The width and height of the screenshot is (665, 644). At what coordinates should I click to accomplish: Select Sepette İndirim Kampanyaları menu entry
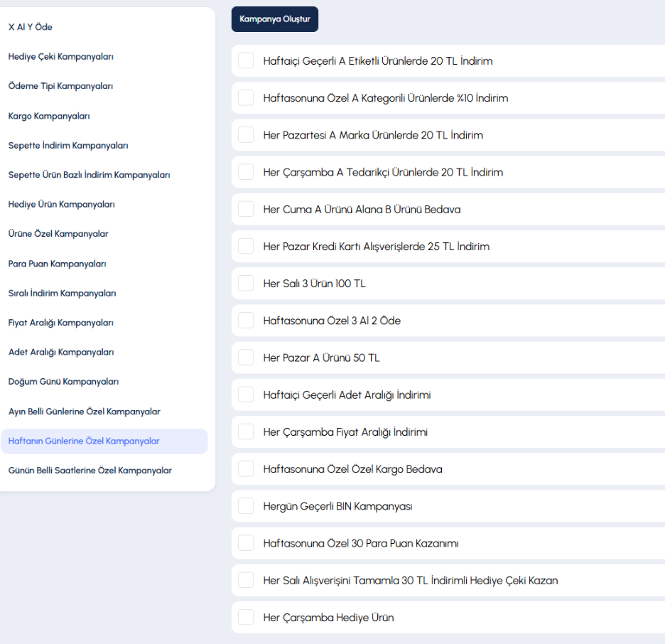click(68, 146)
